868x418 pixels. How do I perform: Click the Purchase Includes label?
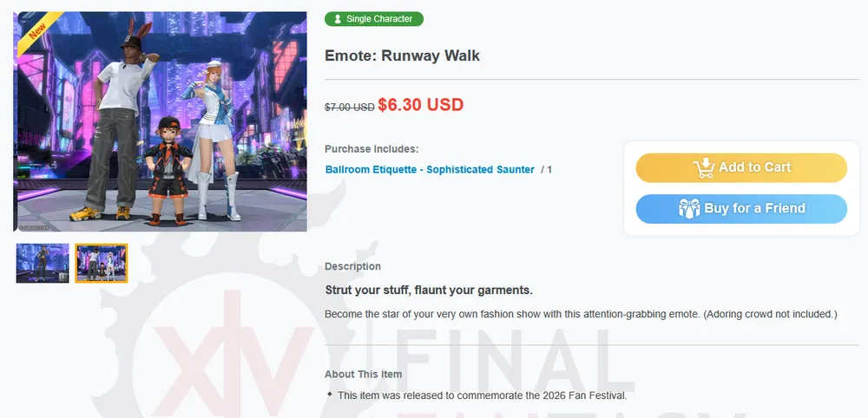(x=372, y=149)
